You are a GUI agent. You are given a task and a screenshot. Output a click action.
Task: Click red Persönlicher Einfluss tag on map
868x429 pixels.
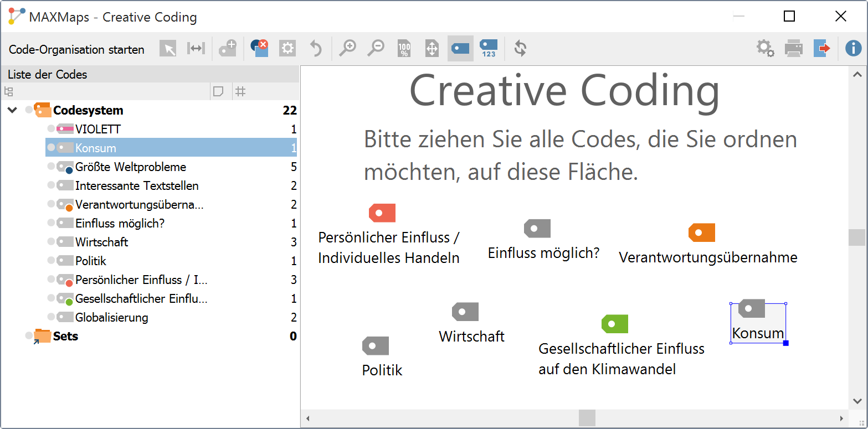click(382, 213)
